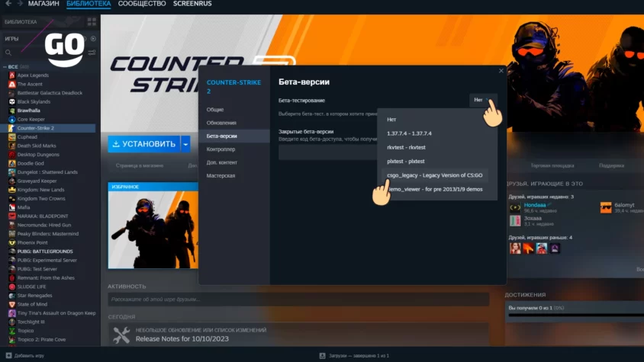Open the Контроллер settings tab
644x362 pixels.
221,149
